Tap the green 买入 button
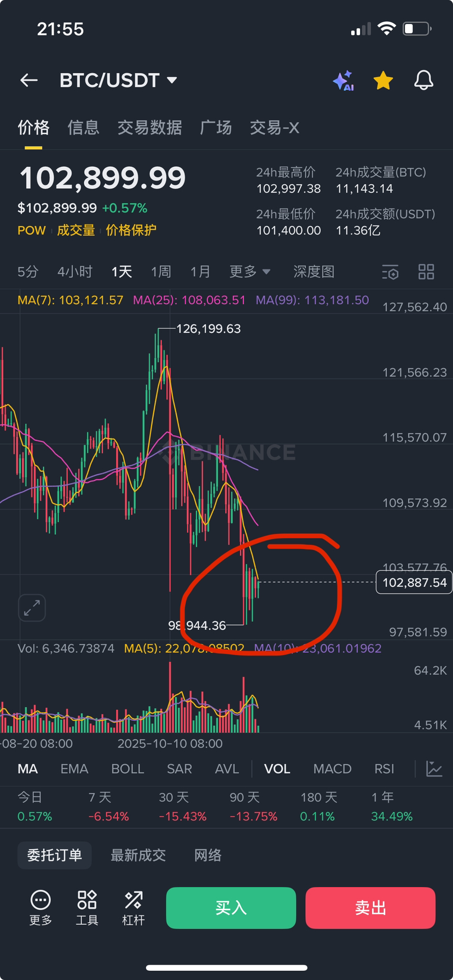Viewport: 453px width, 980px height. 231,908
